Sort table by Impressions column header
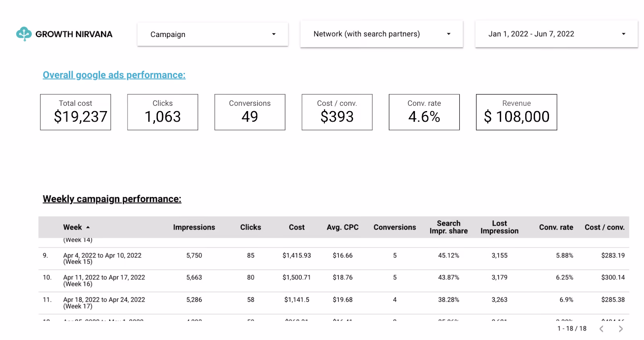The width and height of the screenshot is (644, 340). click(x=194, y=227)
